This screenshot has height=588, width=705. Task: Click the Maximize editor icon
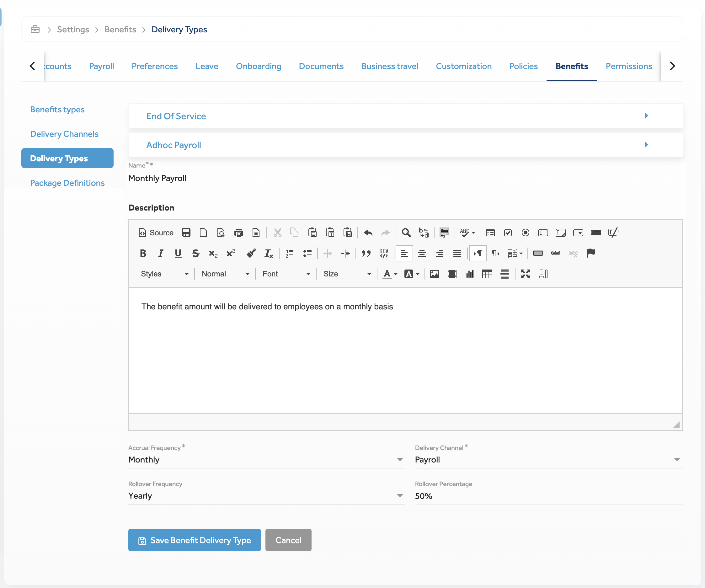(526, 274)
